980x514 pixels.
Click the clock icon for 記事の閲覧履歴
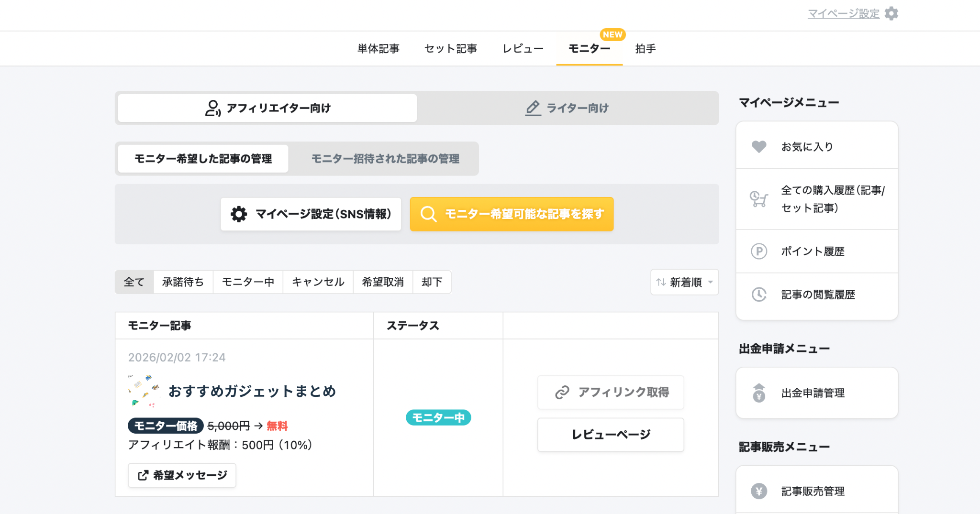759,295
